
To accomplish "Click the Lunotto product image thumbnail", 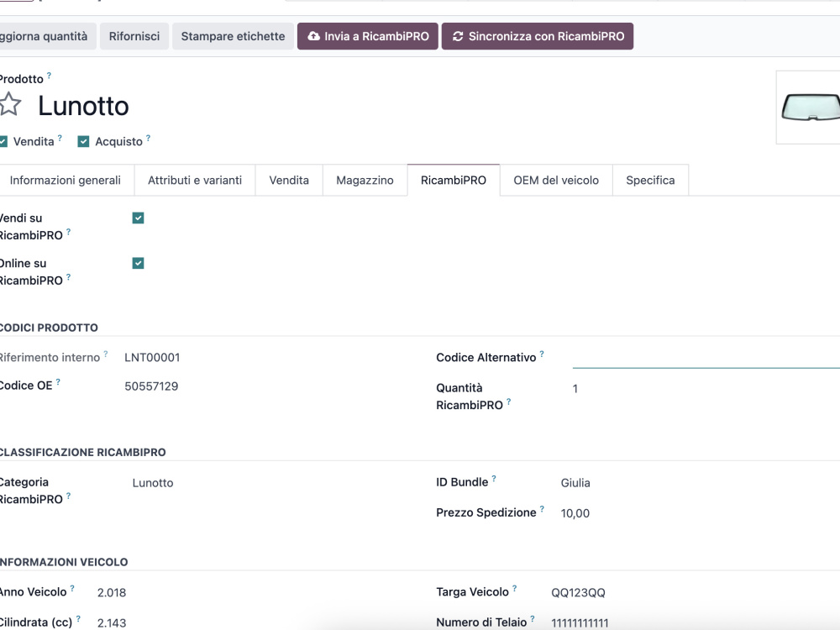I will [x=809, y=108].
